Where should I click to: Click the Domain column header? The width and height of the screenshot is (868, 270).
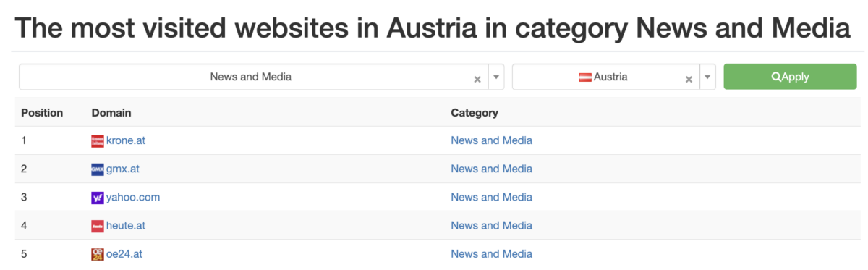[x=111, y=113]
